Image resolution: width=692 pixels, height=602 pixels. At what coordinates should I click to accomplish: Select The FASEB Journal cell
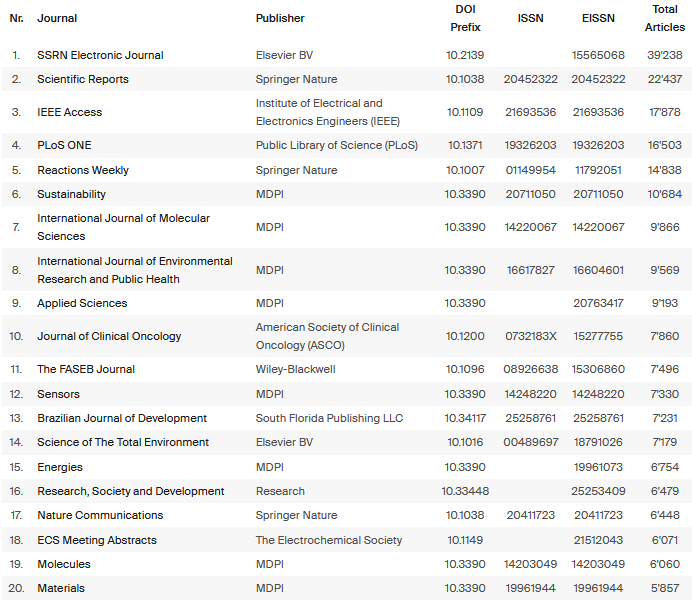point(86,369)
